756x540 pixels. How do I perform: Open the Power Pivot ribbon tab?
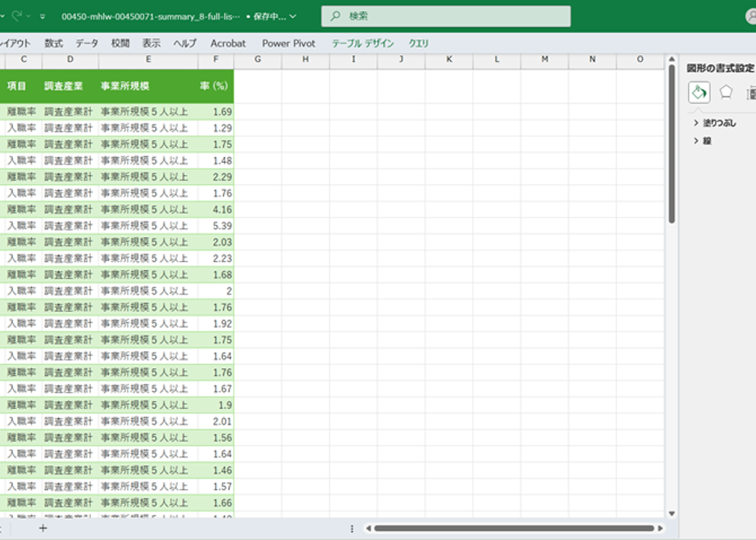[288, 43]
